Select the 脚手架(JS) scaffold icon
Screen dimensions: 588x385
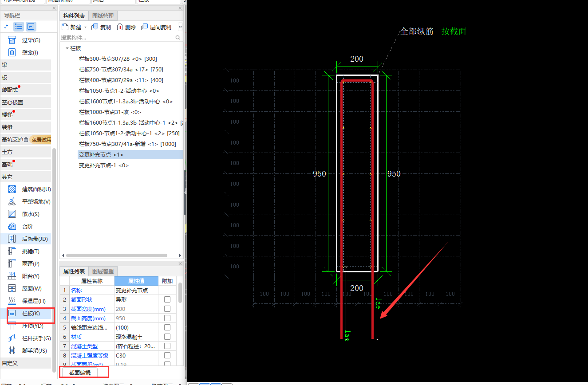pos(12,351)
